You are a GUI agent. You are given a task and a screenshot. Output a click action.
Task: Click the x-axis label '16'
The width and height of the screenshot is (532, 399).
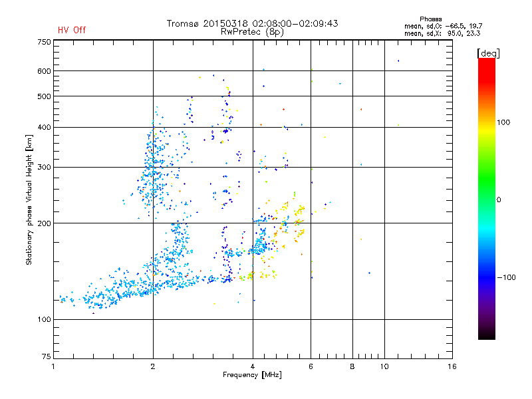point(452,366)
